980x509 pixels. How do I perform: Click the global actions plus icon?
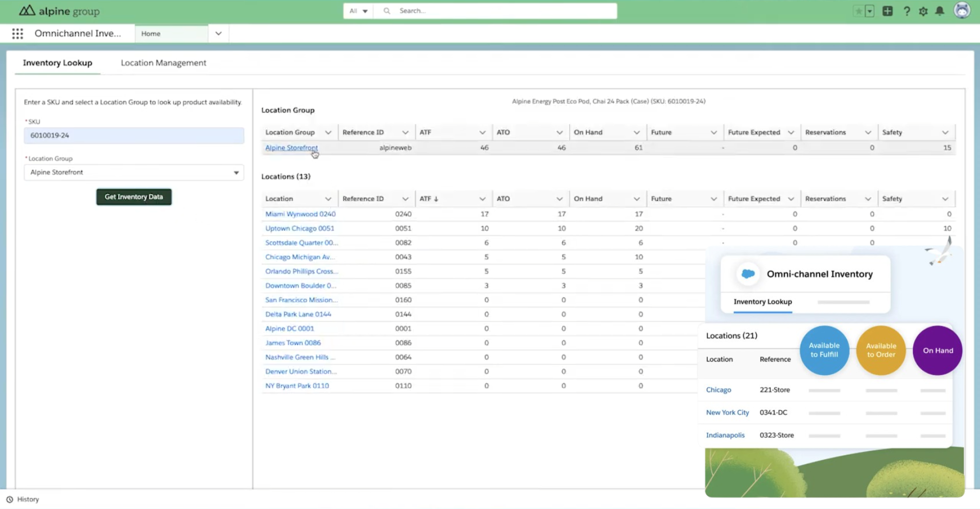click(x=888, y=11)
